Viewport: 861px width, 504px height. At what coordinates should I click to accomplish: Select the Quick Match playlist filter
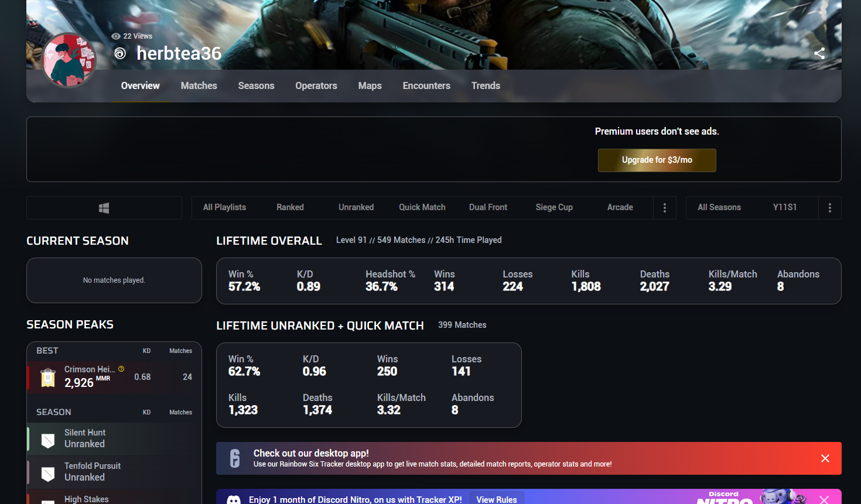[422, 207]
